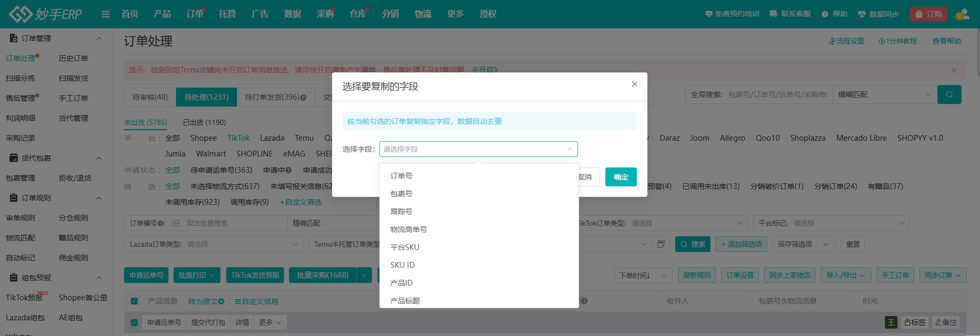Open the user account avatar icon
This screenshot has height=336, width=980.
coord(962,14)
